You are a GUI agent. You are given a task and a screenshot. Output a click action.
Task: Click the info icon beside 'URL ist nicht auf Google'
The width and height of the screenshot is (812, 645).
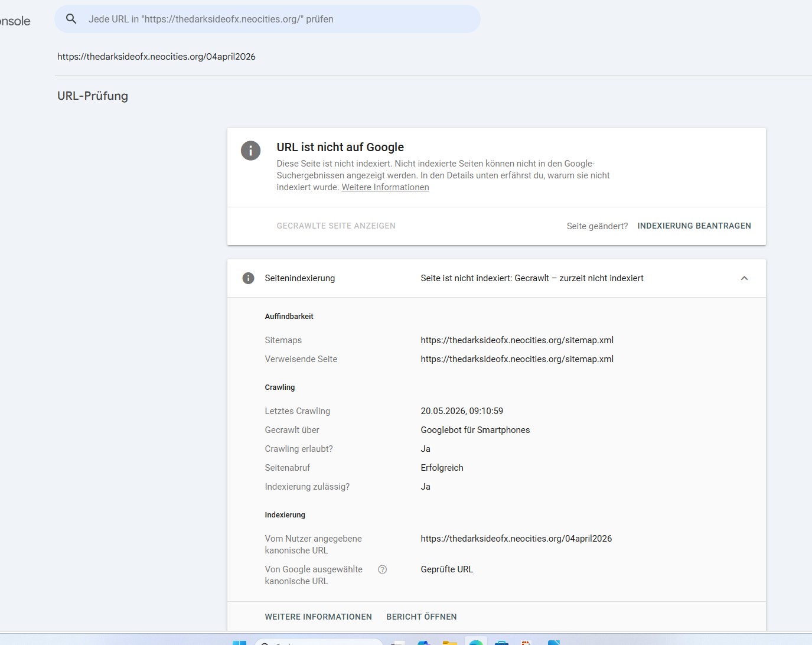click(x=250, y=151)
